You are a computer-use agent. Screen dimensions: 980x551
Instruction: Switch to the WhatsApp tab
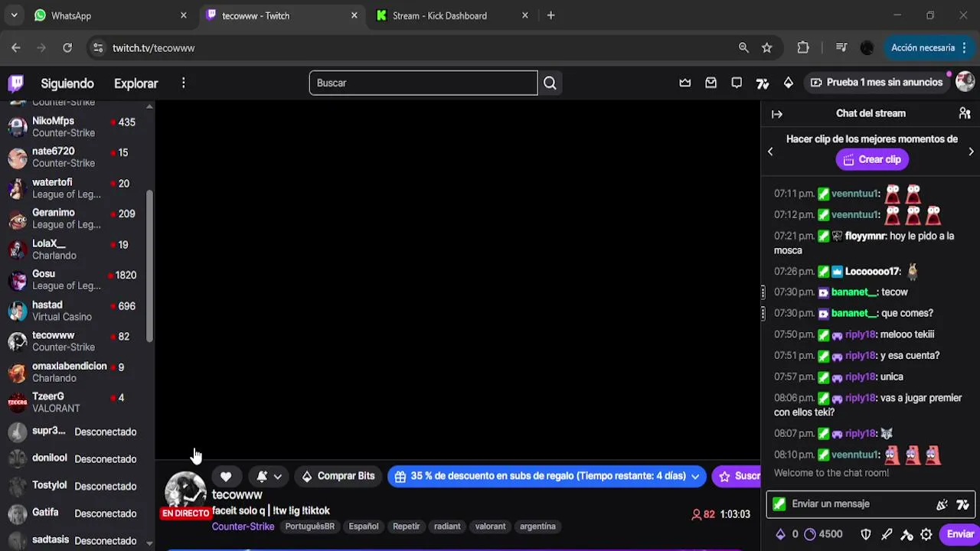tap(110, 15)
